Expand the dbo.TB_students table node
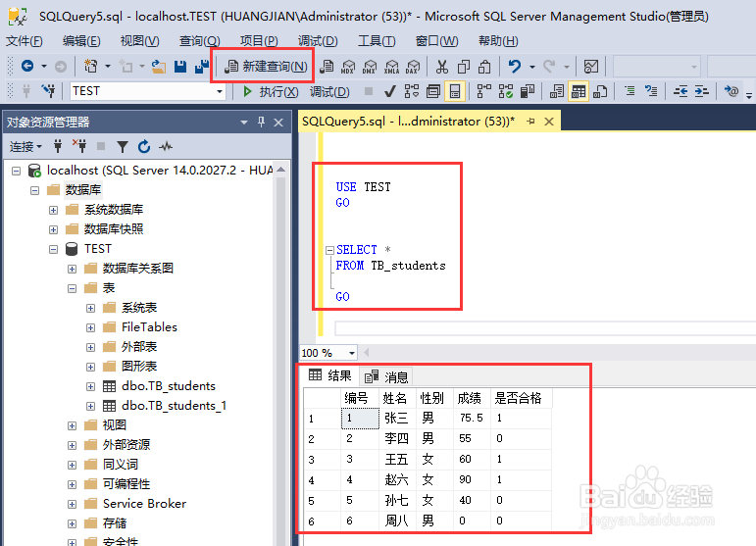This screenshot has width=756, height=546. click(x=90, y=386)
